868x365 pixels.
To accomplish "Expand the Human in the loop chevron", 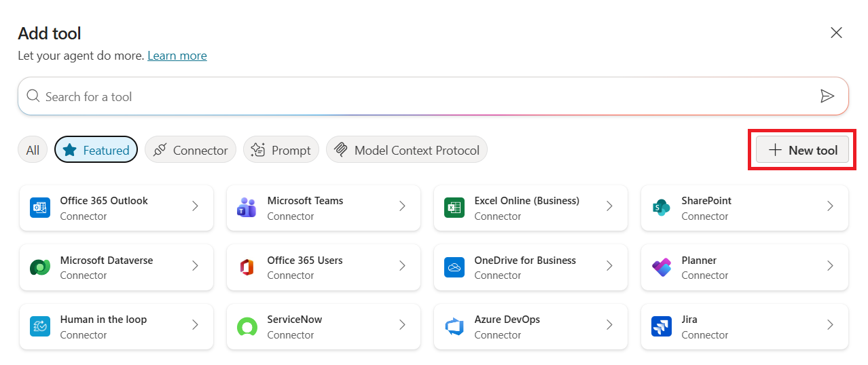I will 195,325.
